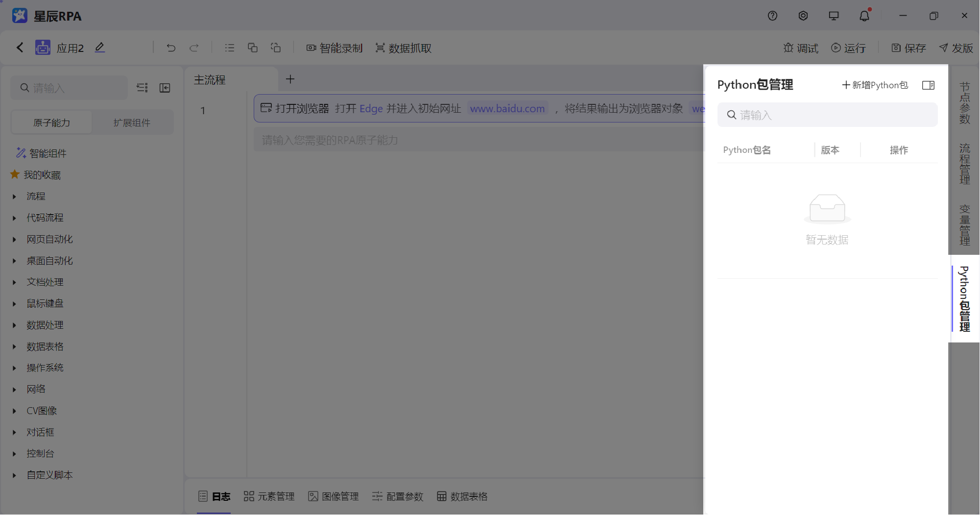Click the undo icon in the toolbar
980x515 pixels.
pyautogui.click(x=171, y=48)
